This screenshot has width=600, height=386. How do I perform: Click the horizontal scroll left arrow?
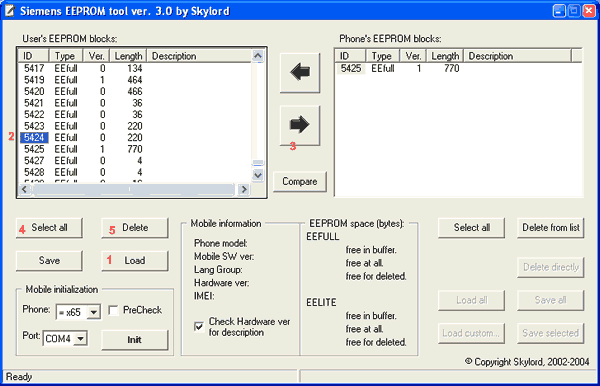[x=24, y=189]
